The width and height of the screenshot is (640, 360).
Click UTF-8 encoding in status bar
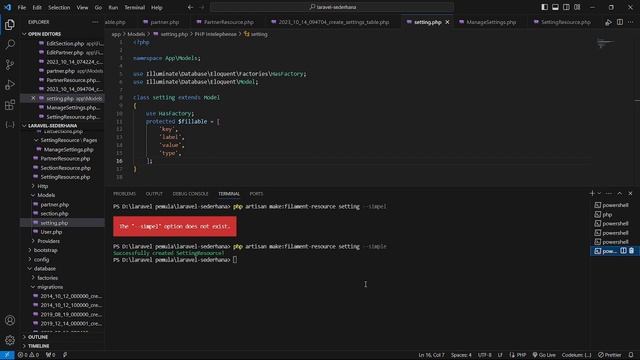(484, 355)
